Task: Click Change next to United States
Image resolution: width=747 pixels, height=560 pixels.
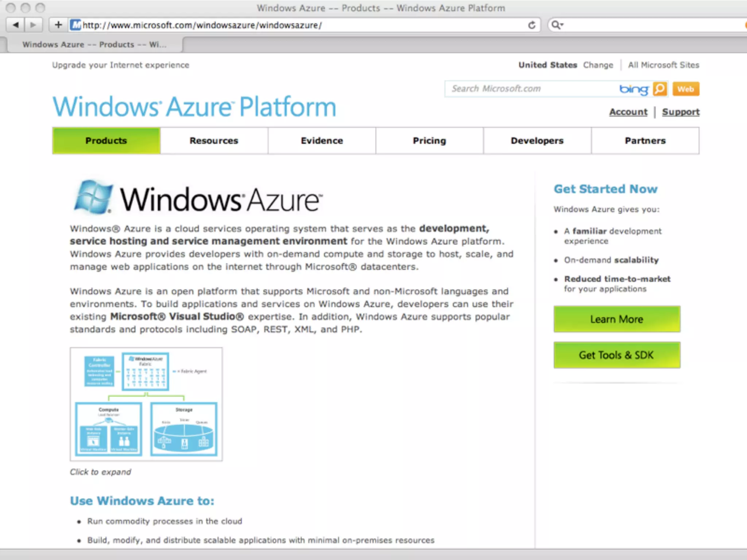Action: pos(598,65)
